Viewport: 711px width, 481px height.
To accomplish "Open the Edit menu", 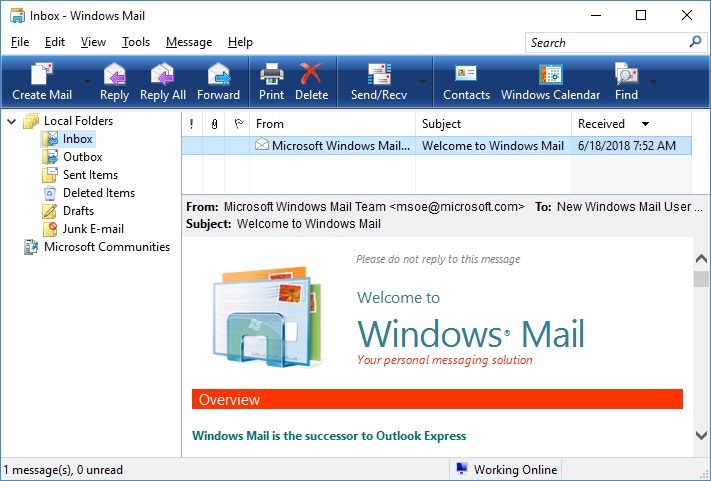I will pos(55,42).
